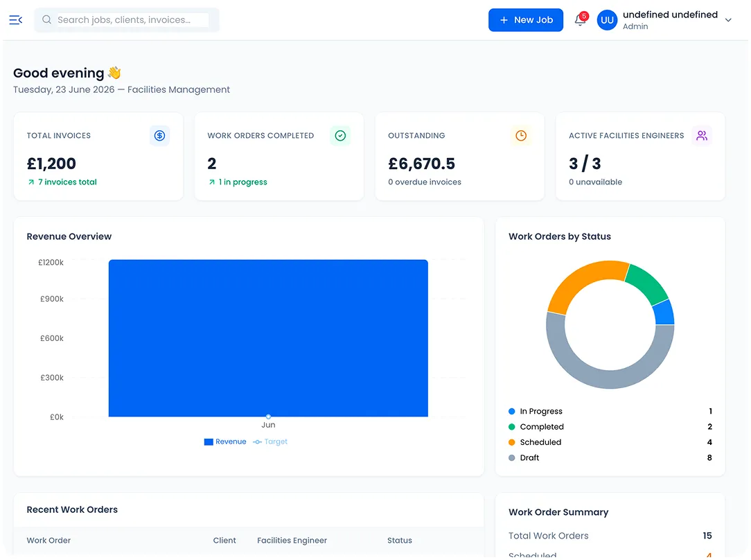Click the £6,670.5 outstanding value
The width and height of the screenshot is (751, 560).
click(x=421, y=164)
